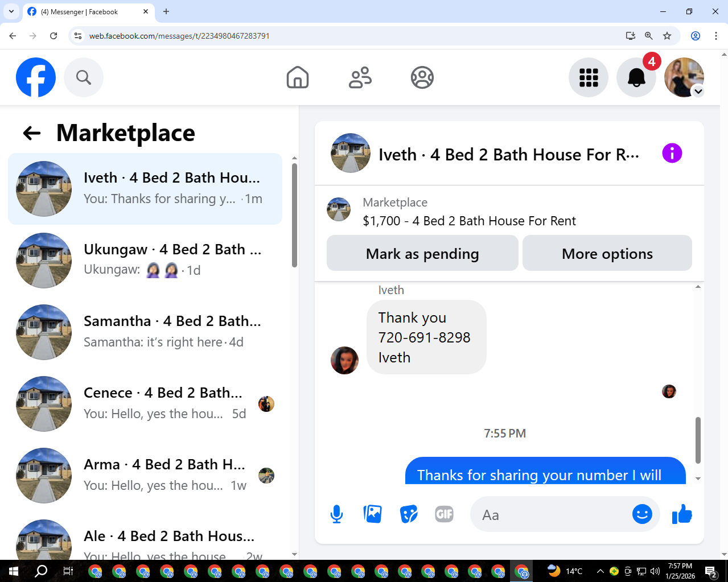Open the notifications bell with 4 badge

(x=636, y=77)
